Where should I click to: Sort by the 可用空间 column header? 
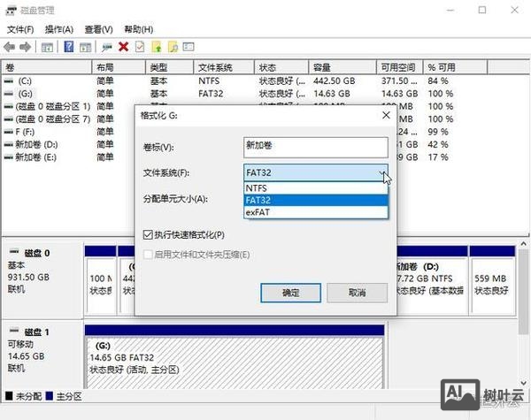[400, 67]
